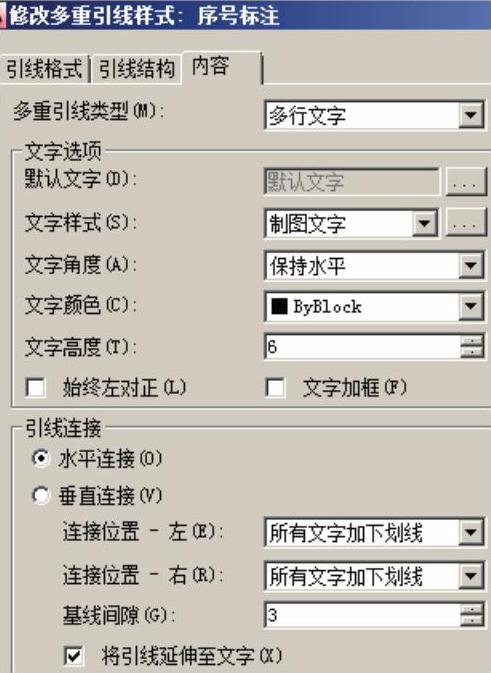
Task: Click into the 基线间隙 value field
Action: (x=362, y=615)
